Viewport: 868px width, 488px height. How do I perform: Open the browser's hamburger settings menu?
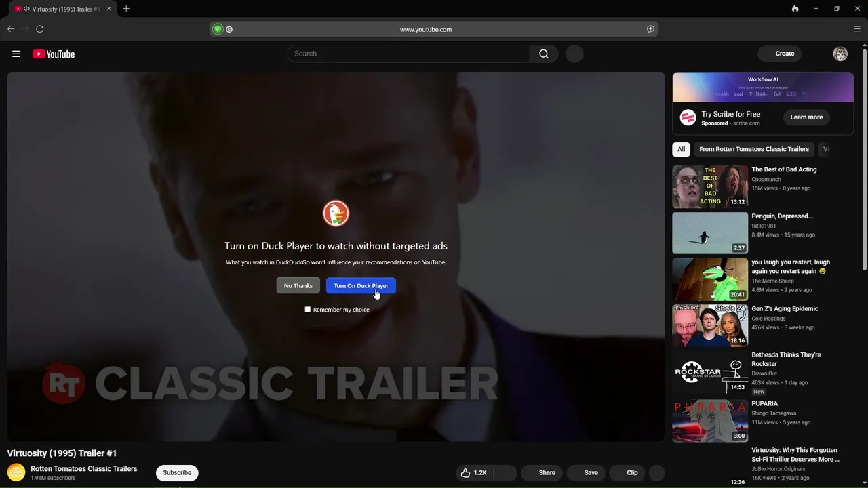[x=857, y=29]
